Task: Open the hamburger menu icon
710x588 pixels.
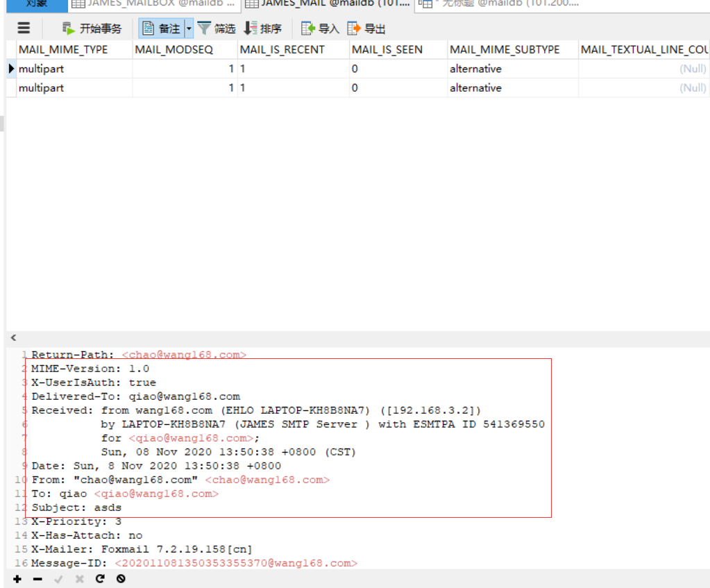Action: [x=23, y=28]
